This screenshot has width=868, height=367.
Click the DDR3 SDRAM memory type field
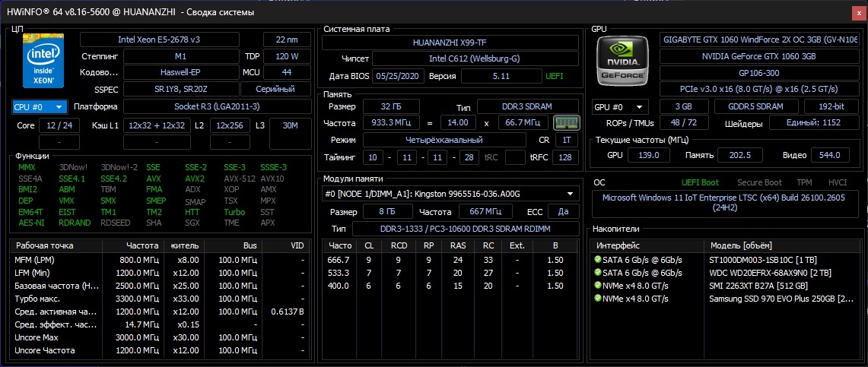[527, 106]
